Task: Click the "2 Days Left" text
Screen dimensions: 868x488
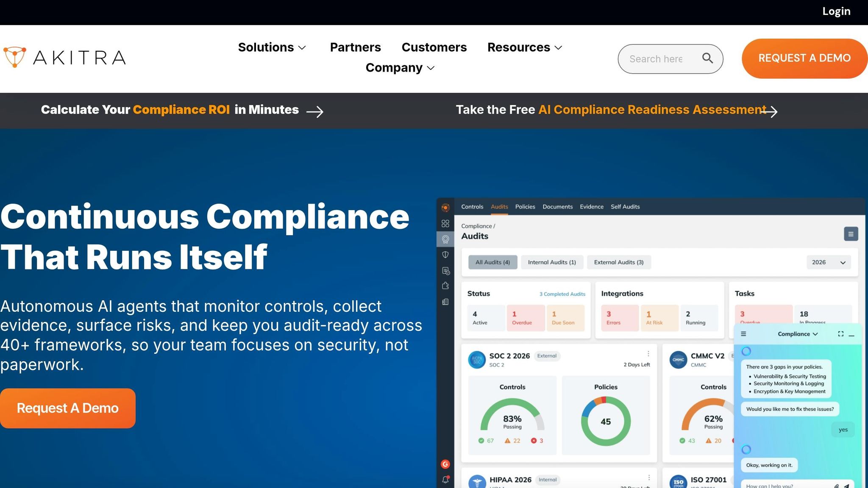Action: coord(637,365)
